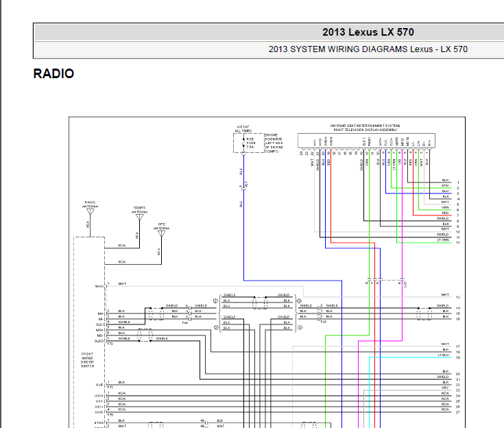Click the "LT BLU" wire label at terminal 19
This screenshot has width=504, height=428.
tap(443, 355)
